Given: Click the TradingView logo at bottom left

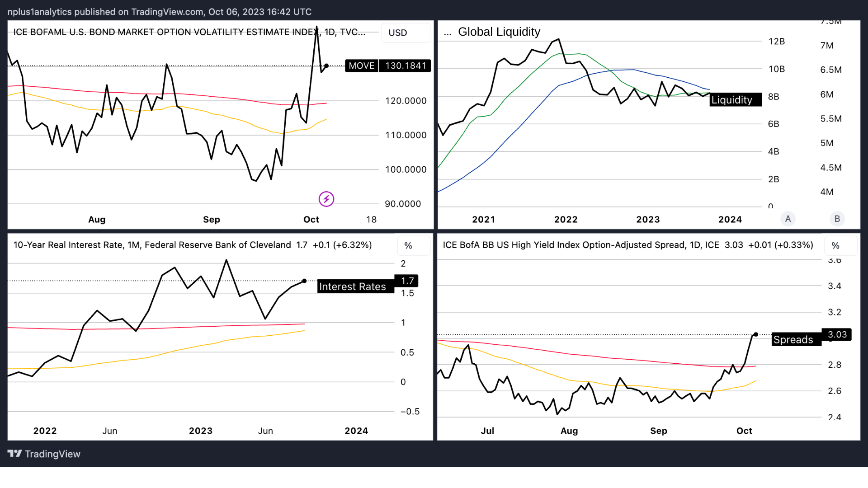Looking at the screenshot, I should pyautogui.click(x=44, y=454).
